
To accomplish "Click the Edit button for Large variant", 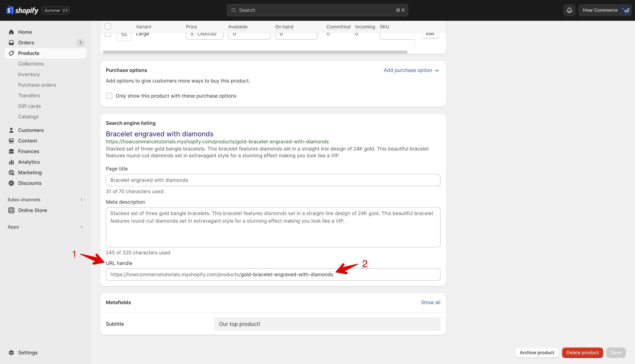I will 430,35.
